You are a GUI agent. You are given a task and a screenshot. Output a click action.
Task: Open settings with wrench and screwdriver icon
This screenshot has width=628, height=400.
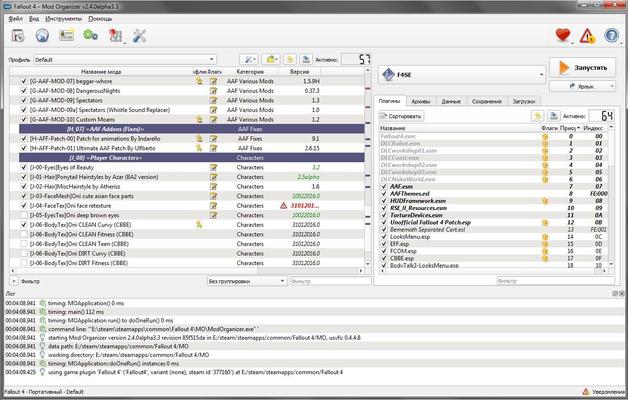pos(139,36)
